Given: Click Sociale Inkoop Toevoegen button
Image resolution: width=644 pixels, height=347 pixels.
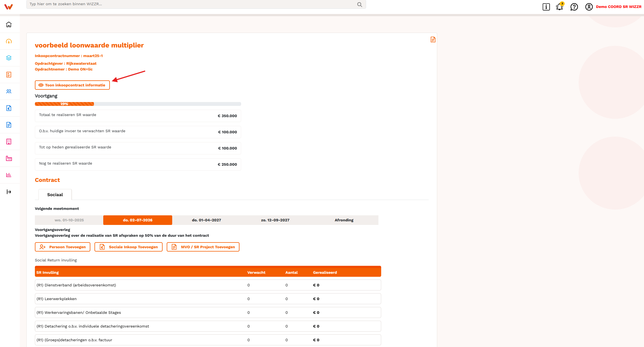Looking at the screenshot, I should (x=129, y=247).
